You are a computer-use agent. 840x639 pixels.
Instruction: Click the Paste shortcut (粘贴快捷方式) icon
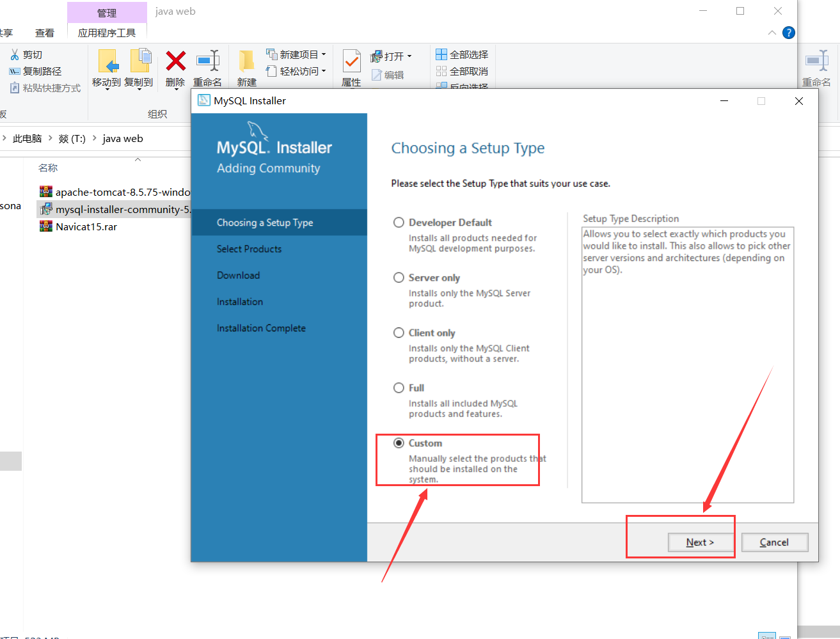click(x=15, y=88)
